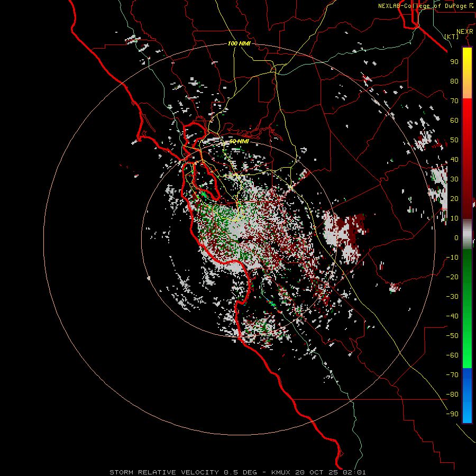This screenshot has width=476, height=476.
Task: Click the -80 value on the velocity scale
Action: tap(452, 395)
